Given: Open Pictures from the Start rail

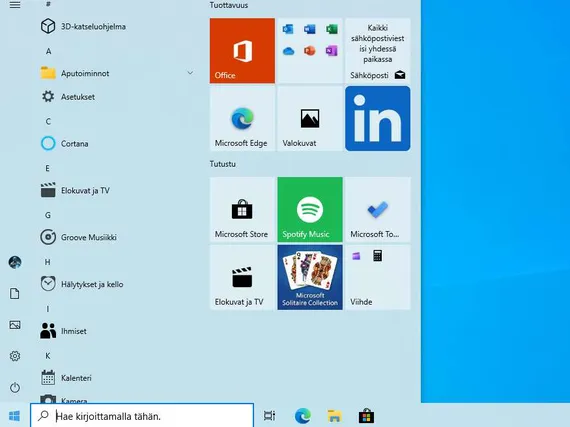Looking at the screenshot, I should [x=15, y=325].
